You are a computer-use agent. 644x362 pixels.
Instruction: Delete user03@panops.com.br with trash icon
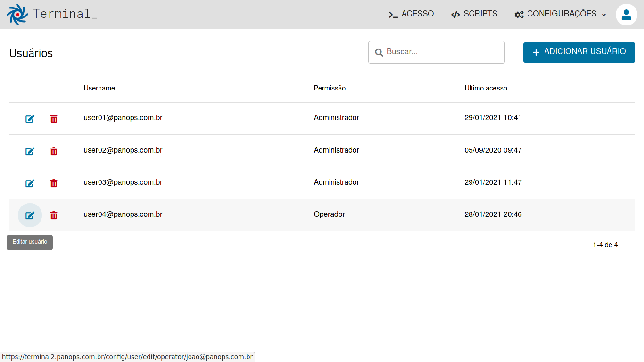[54, 183]
